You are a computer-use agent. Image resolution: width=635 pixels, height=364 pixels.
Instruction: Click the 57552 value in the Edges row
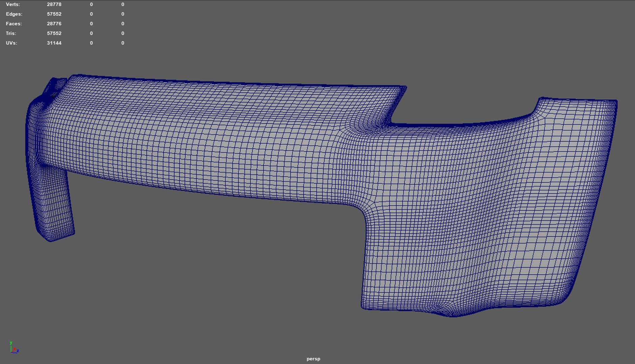(x=54, y=14)
